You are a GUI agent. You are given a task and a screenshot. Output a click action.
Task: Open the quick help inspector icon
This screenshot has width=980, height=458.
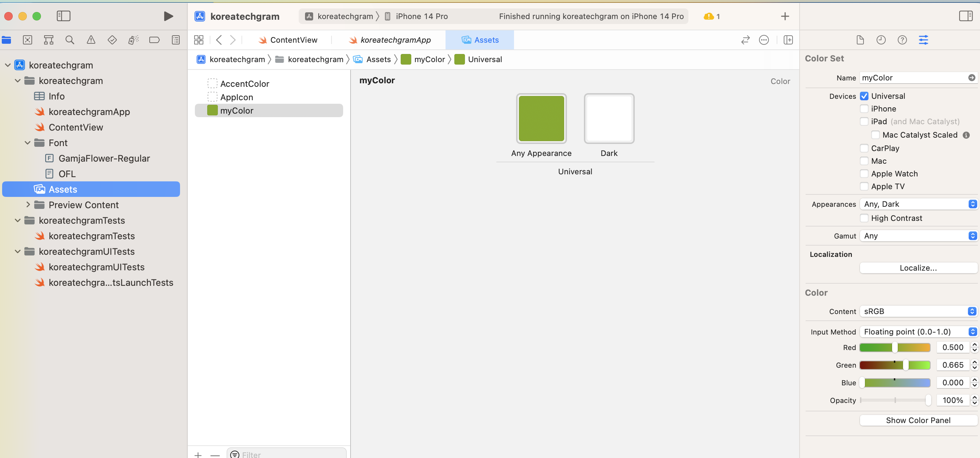(x=902, y=40)
